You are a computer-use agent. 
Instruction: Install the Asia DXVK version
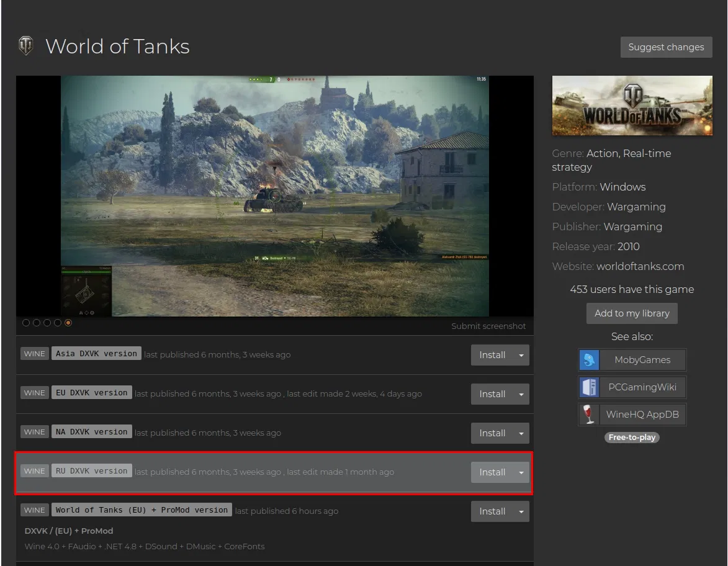point(492,355)
